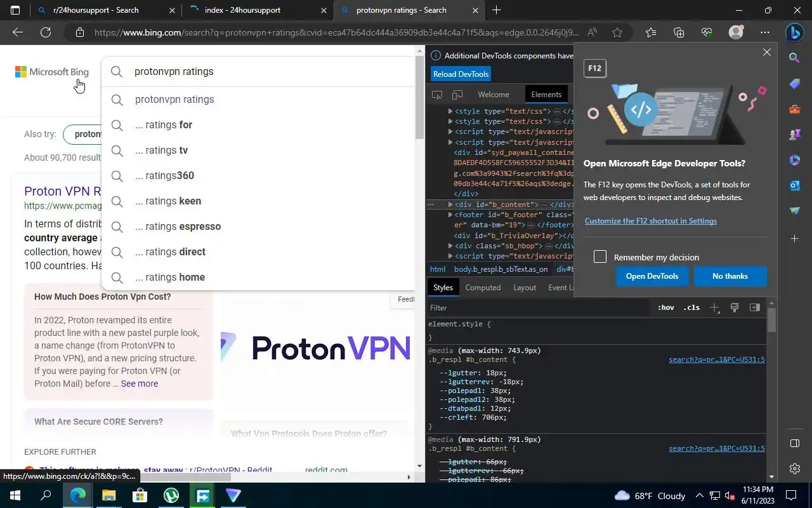Viewport: 812px width, 508px height.
Task: Click the Open DevTools button
Action: [652, 276]
